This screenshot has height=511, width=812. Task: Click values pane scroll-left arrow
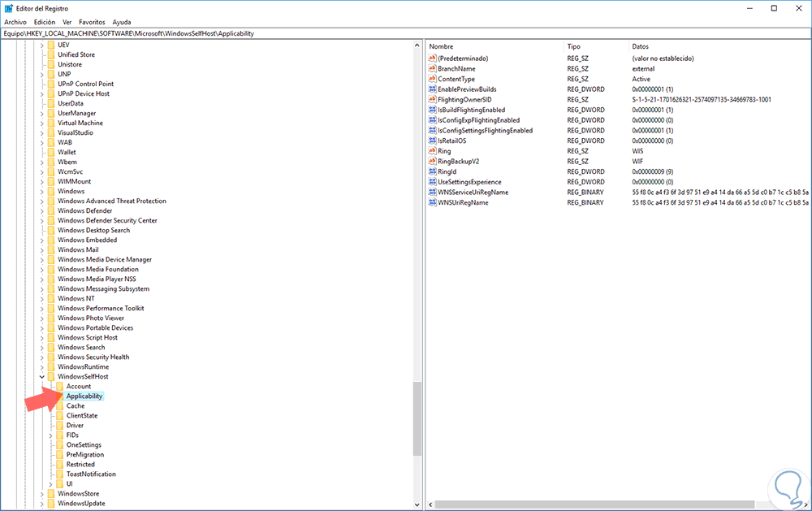[431, 505]
